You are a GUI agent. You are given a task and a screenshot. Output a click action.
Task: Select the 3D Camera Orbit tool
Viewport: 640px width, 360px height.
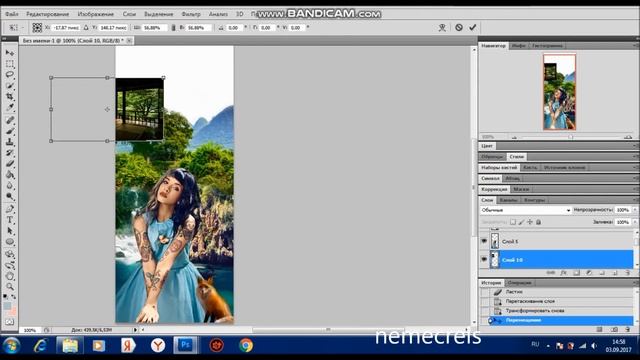10,265
